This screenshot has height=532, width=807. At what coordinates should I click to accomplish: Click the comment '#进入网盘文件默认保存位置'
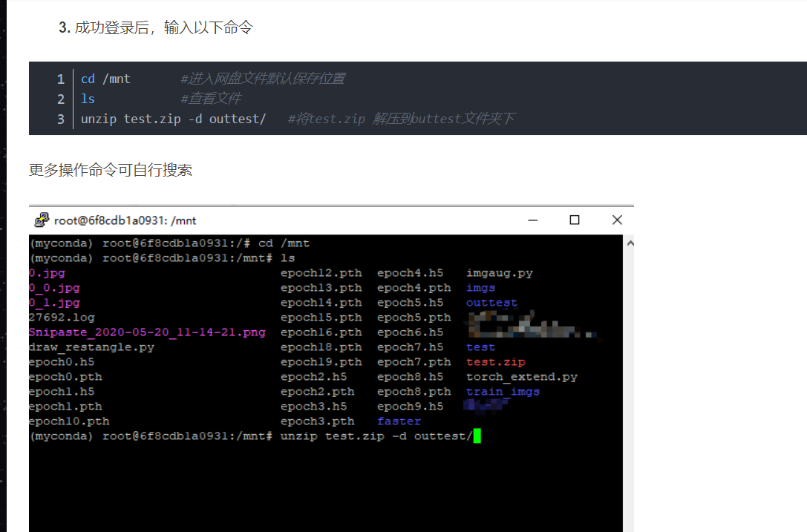[x=263, y=79]
